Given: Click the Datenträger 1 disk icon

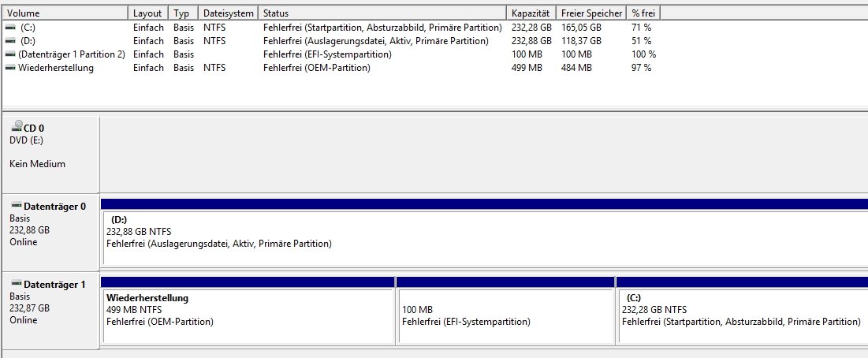Looking at the screenshot, I should click(17, 284).
